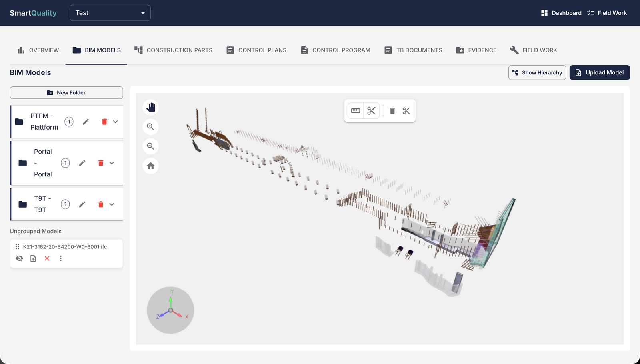Click the zoom in magnifier in viewer
640x364 pixels.
(x=151, y=127)
